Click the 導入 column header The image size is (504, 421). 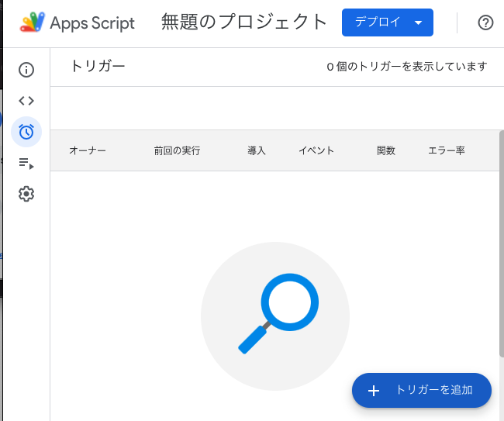(257, 150)
